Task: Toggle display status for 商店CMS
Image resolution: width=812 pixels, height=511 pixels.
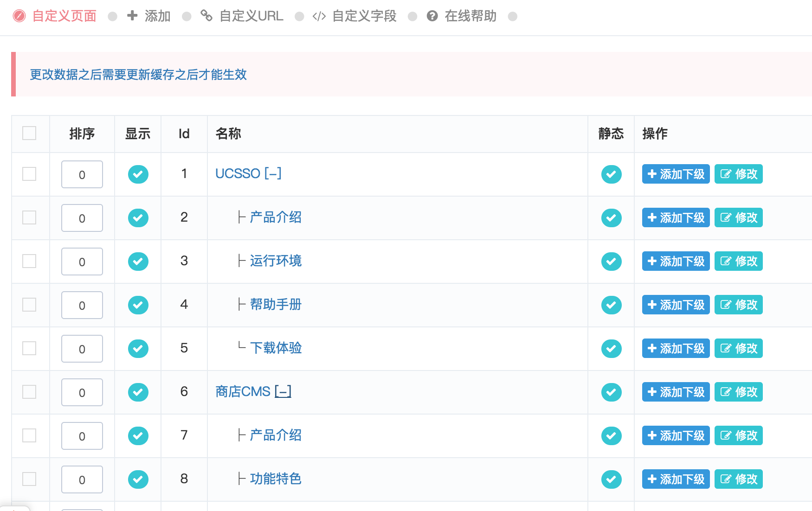Action: [x=138, y=392]
